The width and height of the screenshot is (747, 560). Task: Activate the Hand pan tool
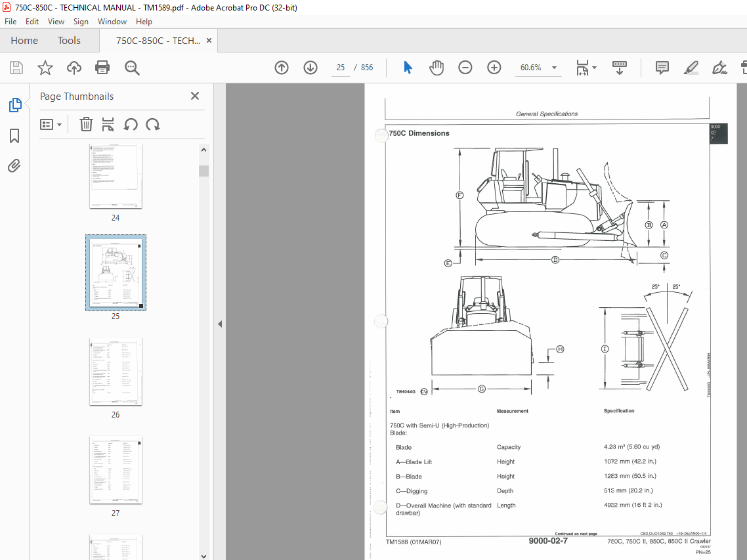coord(437,68)
